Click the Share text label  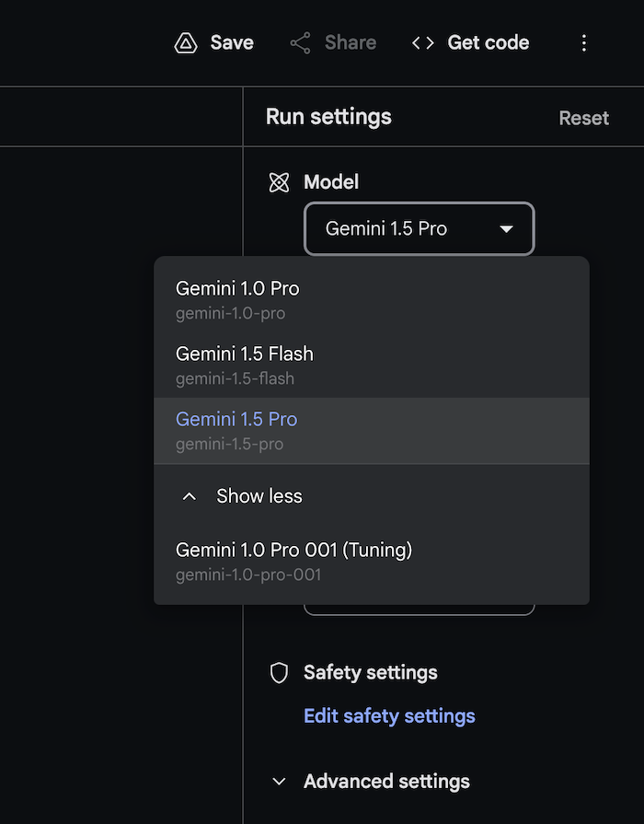(x=351, y=43)
